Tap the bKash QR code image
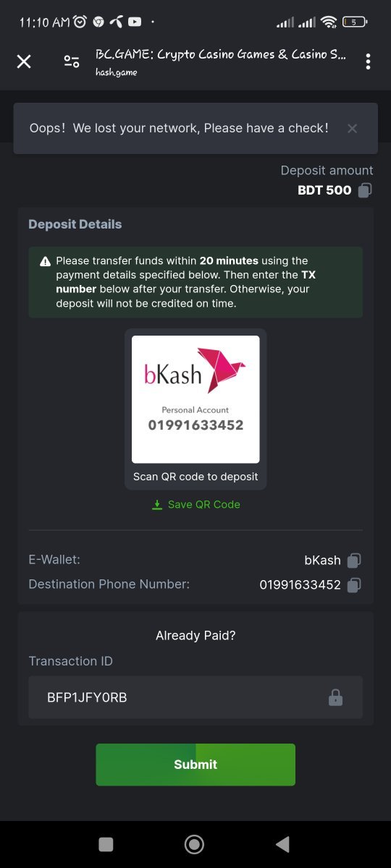This screenshot has height=868, width=391. click(x=195, y=399)
